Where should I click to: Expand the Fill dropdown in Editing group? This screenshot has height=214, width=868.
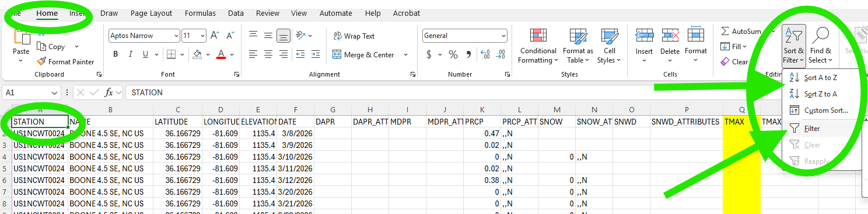(x=745, y=47)
